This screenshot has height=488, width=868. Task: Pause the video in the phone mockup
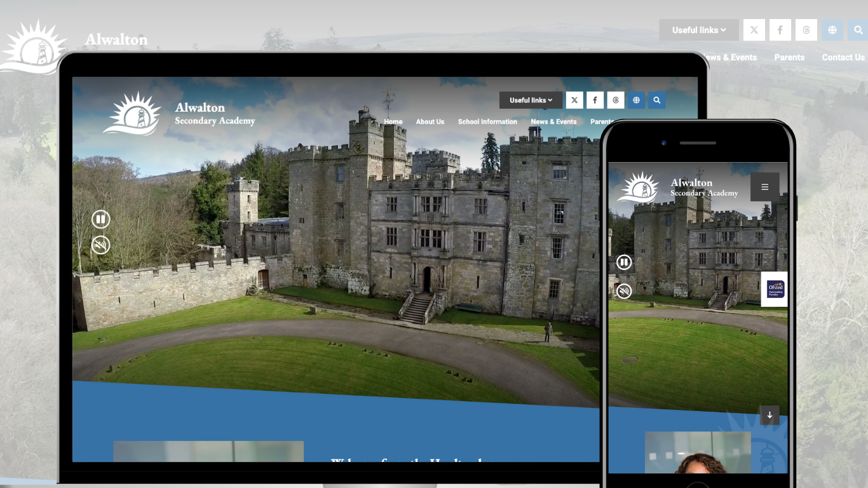point(625,262)
